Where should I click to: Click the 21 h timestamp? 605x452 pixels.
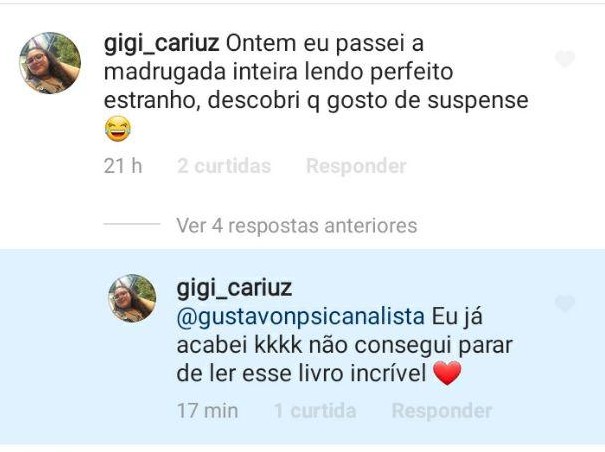(x=123, y=166)
